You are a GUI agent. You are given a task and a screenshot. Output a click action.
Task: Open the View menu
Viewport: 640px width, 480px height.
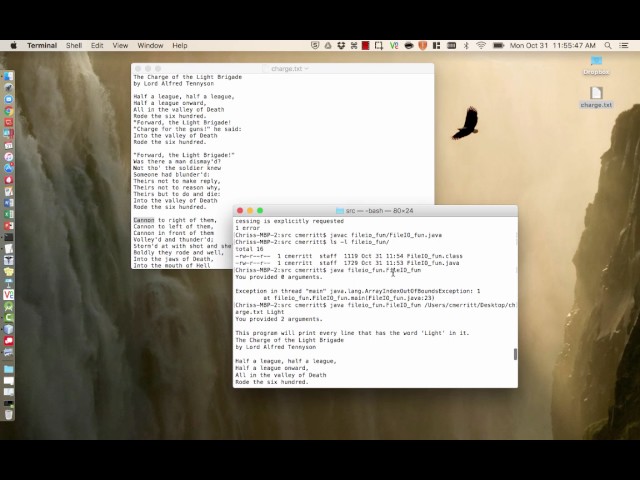coord(120,46)
